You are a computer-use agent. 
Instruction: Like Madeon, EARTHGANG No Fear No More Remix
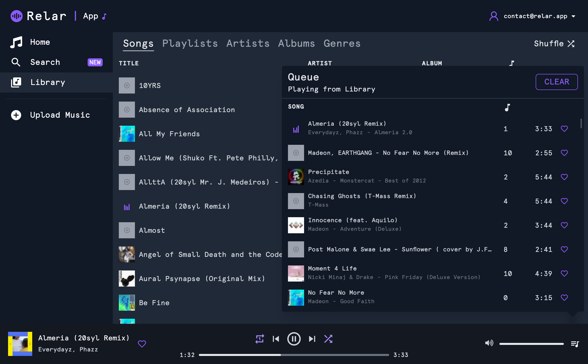(x=564, y=153)
